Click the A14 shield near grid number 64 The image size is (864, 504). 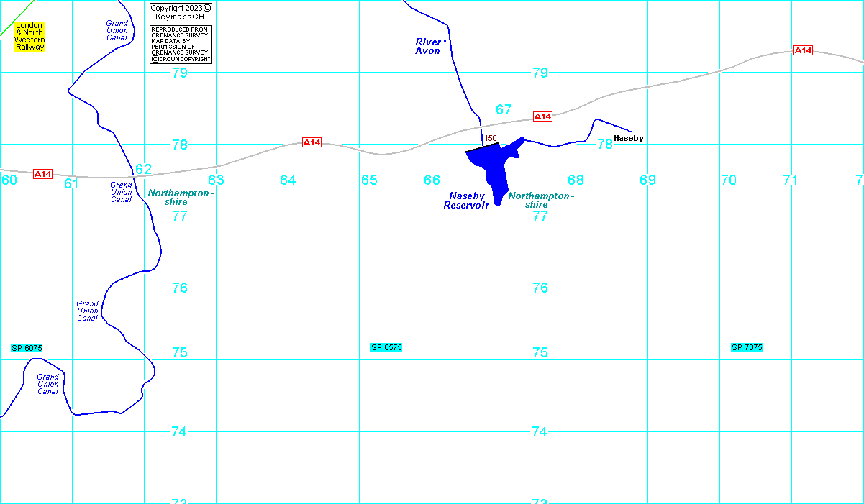click(x=312, y=142)
